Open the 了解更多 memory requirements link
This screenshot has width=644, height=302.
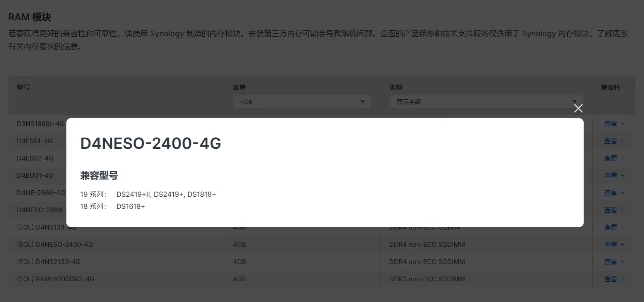coord(613,34)
